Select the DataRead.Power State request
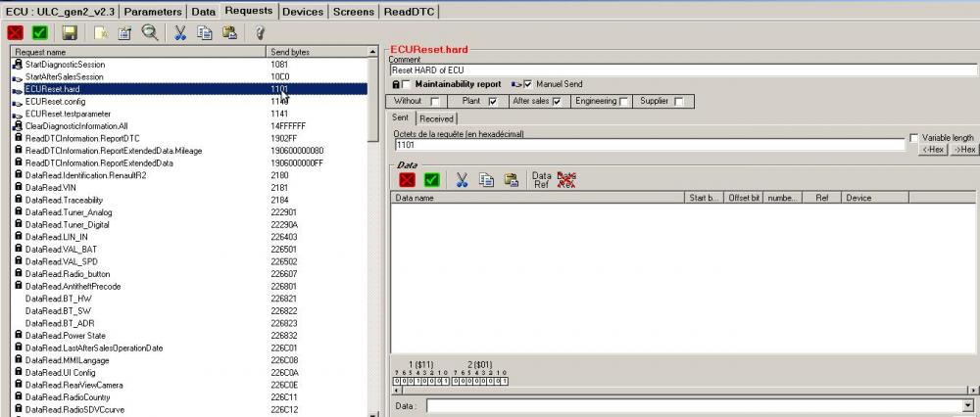 point(64,335)
